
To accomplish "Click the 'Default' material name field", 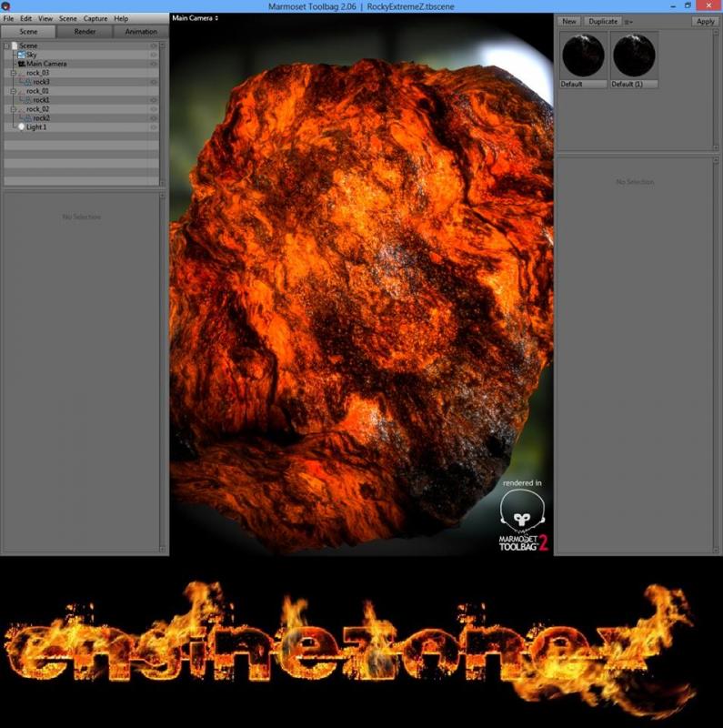I will pyautogui.click(x=583, y=84).
